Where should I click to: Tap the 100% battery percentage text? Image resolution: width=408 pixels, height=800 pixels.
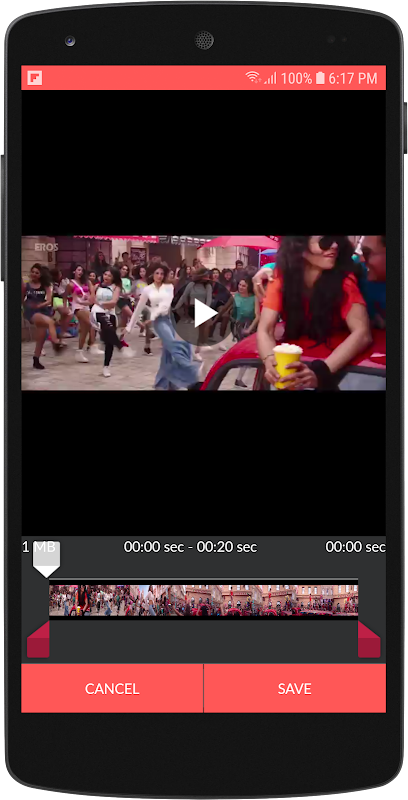point(296,78)
